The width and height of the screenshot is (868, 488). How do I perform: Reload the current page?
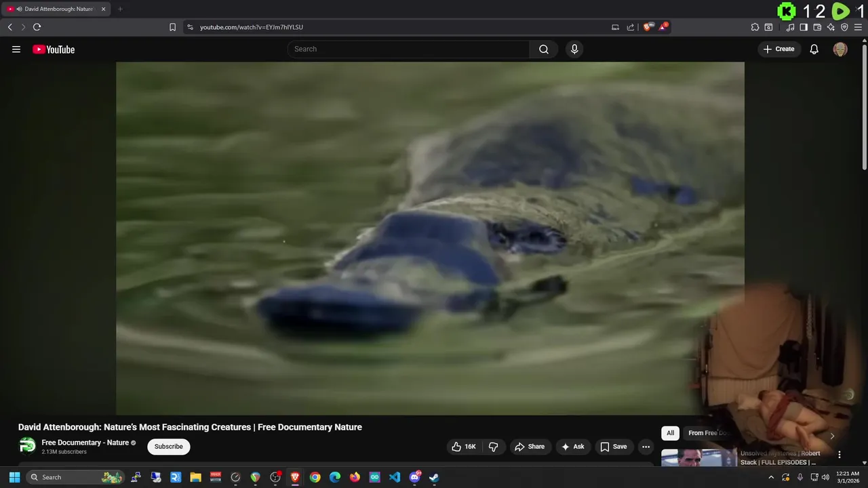37,27
